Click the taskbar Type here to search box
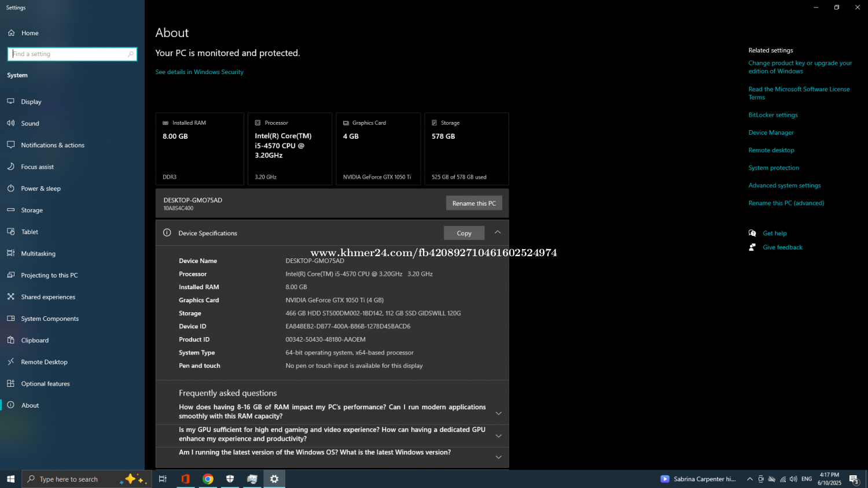This screenshot has width=868, height=488. click(87, 479)
